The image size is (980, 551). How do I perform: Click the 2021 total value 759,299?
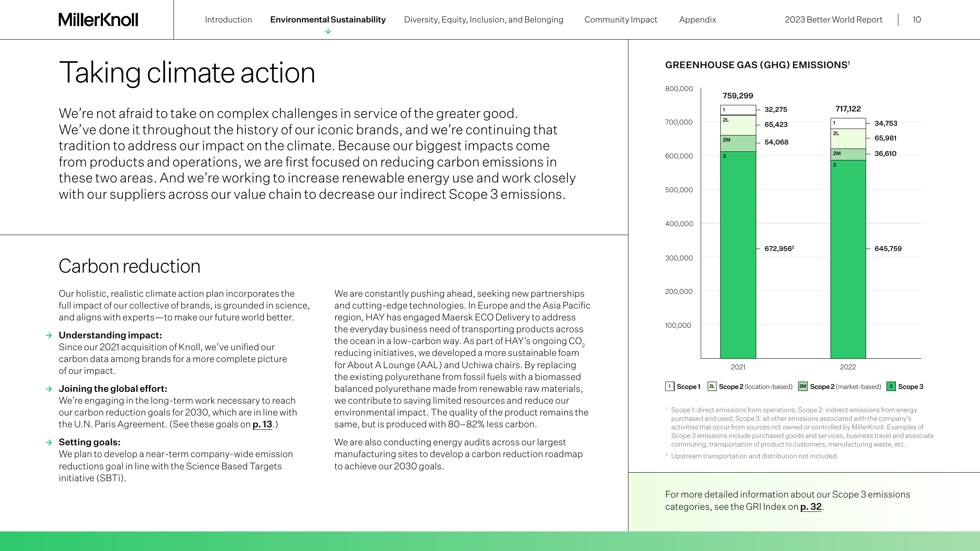[738, 96]
